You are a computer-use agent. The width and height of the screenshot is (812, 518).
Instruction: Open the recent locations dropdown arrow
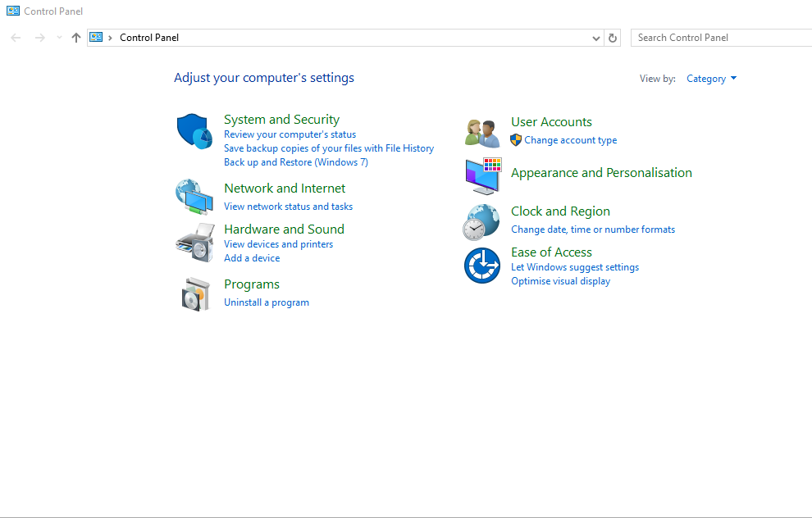[x=59, y=38]
